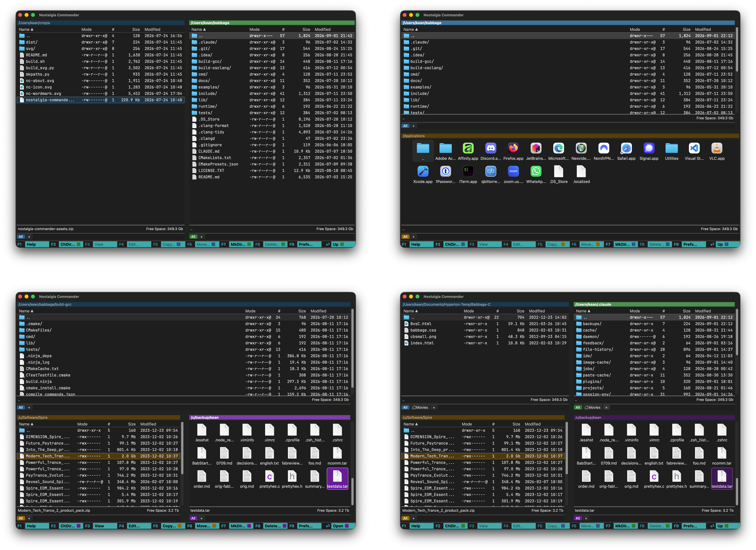
Task: Select the WhatsApp icon in /Applications
Action: pyautogui.click(x=536, y=171)
